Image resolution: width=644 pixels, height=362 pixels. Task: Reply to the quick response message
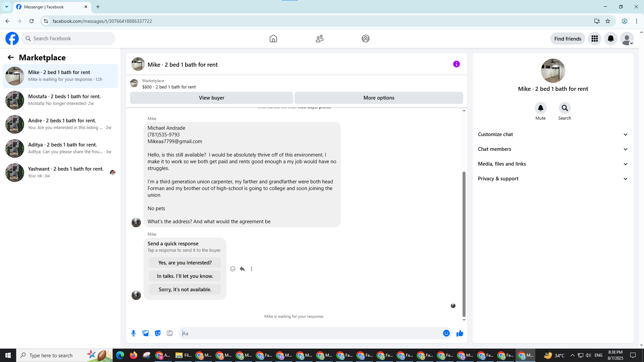(242, 269)
